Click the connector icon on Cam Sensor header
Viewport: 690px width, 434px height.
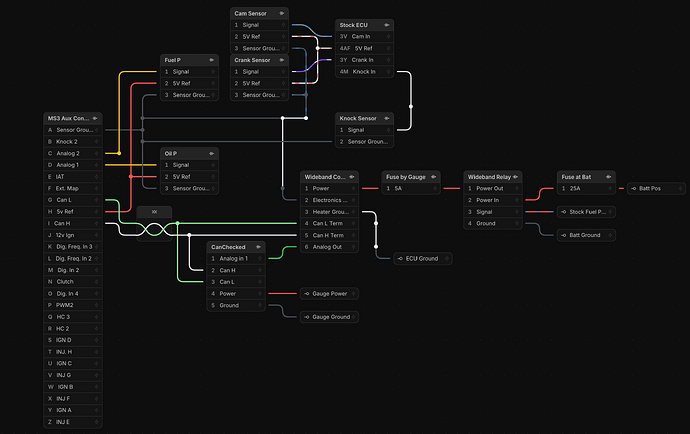click(x=282, y=13)
